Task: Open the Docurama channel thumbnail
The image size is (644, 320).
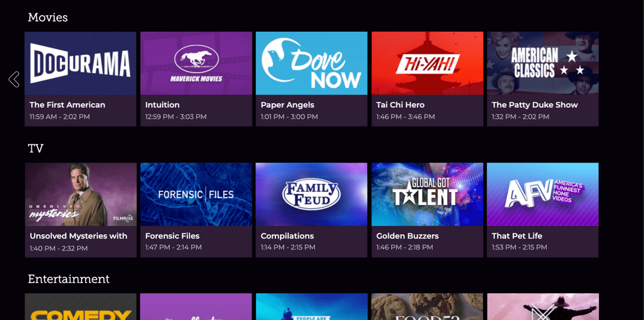Action: [x=80, y=63]
